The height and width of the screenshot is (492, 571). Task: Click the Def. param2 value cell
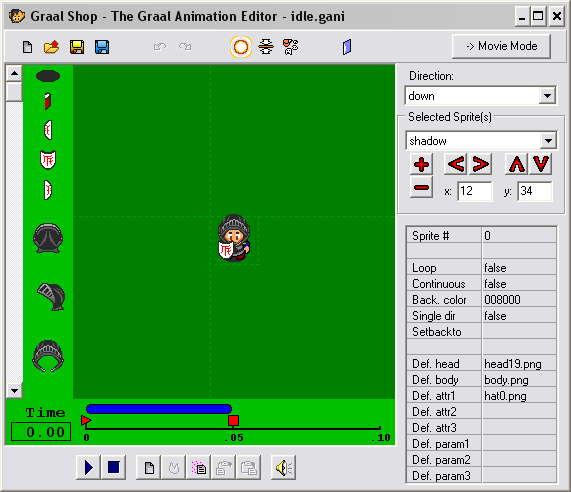(x=519, y=460)
